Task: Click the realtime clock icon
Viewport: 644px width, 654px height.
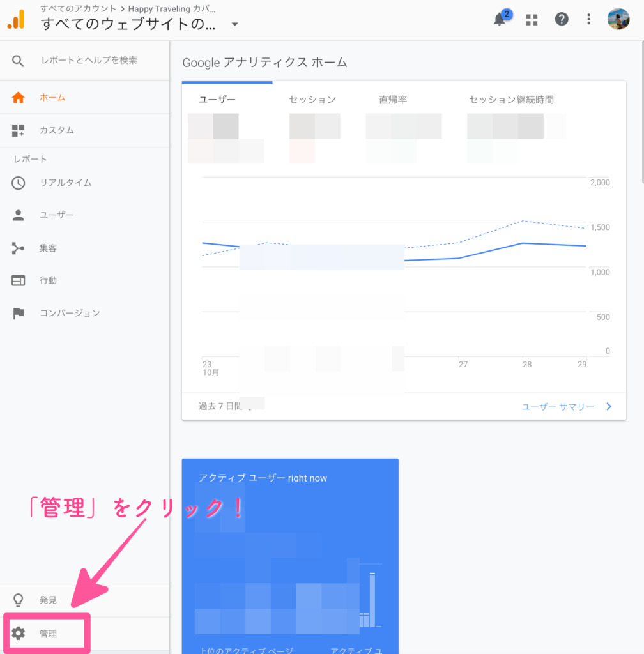Action: pos(18,183)
